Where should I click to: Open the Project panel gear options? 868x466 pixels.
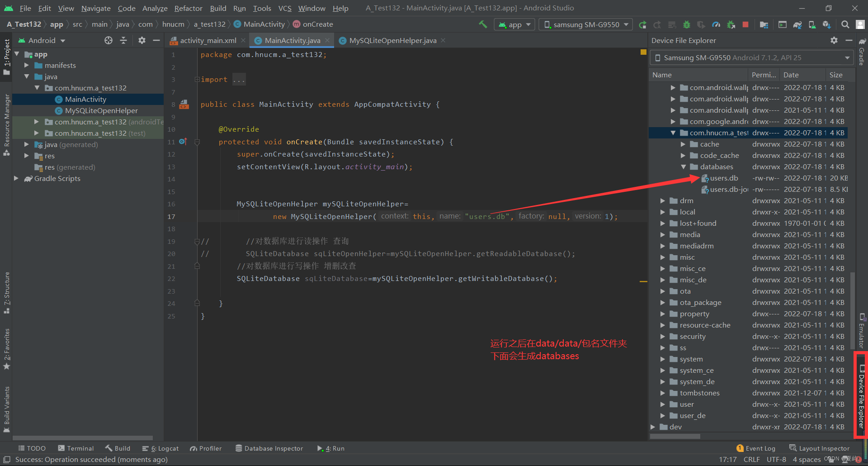tap(142, 40)
